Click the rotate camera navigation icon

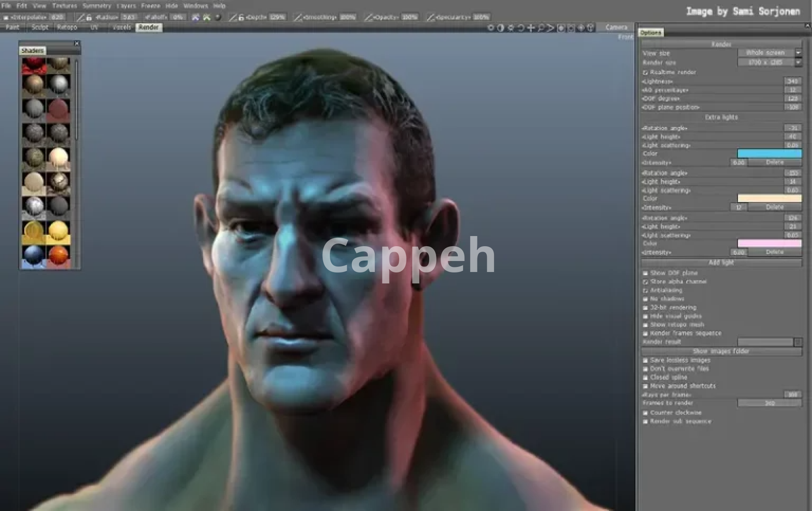tap(521, 28)
